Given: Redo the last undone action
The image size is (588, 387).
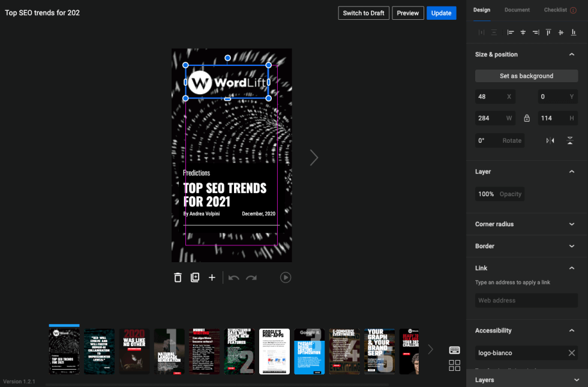Looking at the screenshot, I should click(x=251, y=277).
